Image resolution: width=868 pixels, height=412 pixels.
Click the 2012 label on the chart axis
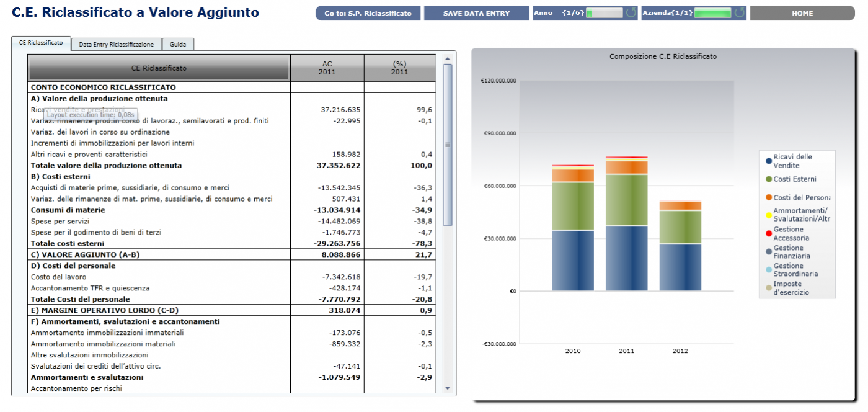coord(680,351)
